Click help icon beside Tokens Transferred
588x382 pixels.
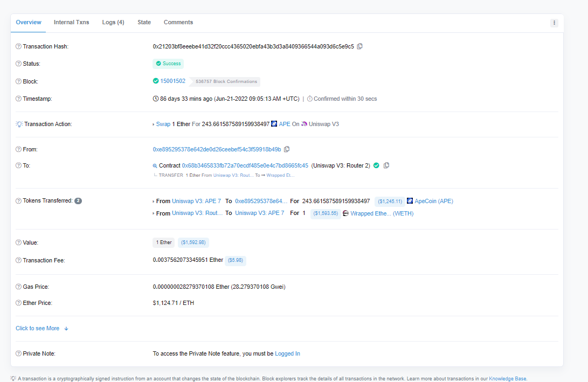tap(18, 201)
